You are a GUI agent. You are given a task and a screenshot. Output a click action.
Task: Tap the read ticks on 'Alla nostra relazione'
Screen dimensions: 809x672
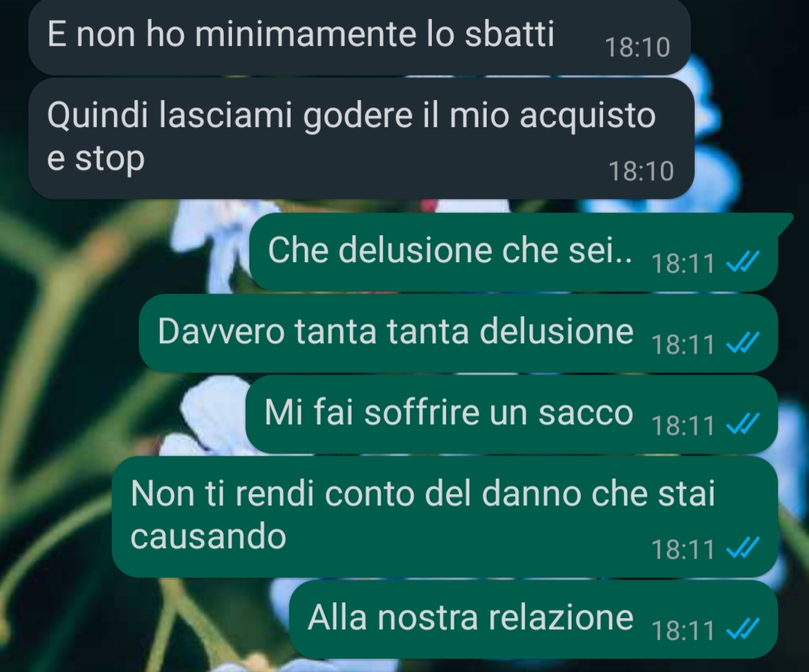click(x=742, y=628)
